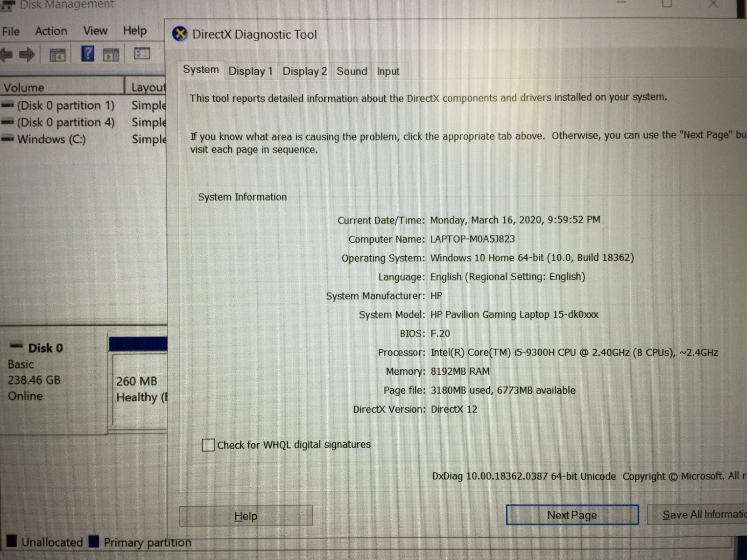Click the Intel Core i5-9300H processor text
Image resolution: width=747 pixels, height=560 pixels.
pyautogui.click(x=574, y=352)
